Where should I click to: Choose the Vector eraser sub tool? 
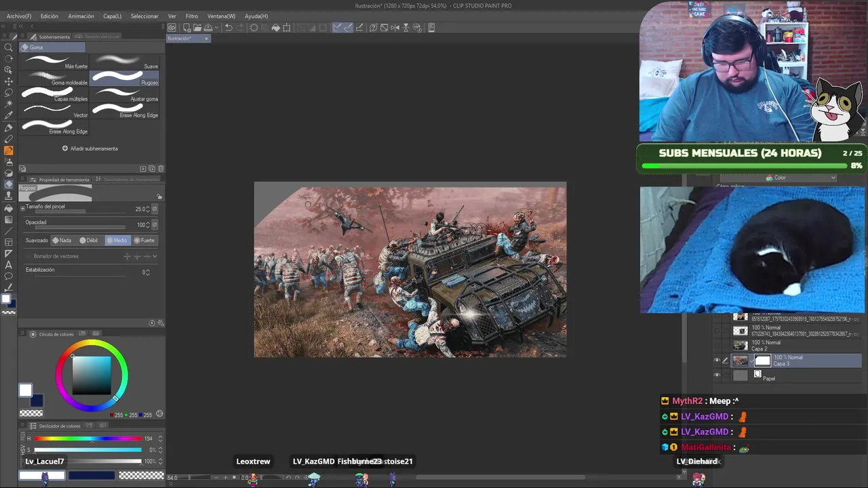[x=54, y=111]
